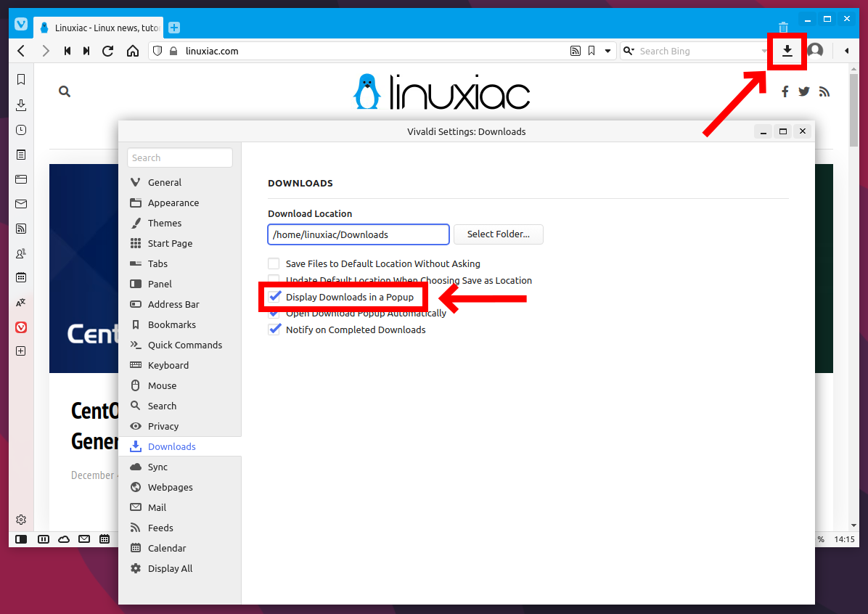Go back to the previous page
The image size is (868, 614).
pyautogui.click(x=21, y=51)
